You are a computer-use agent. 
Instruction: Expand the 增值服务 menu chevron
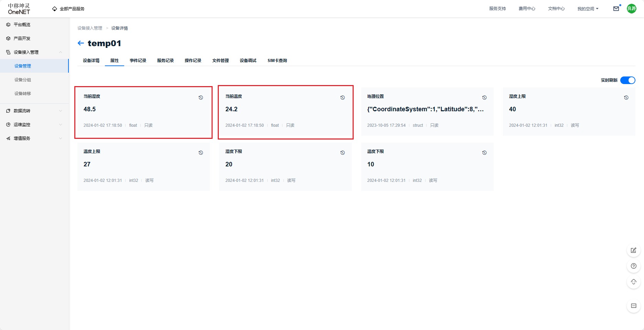pyautogui.click(x=61, y=138)
